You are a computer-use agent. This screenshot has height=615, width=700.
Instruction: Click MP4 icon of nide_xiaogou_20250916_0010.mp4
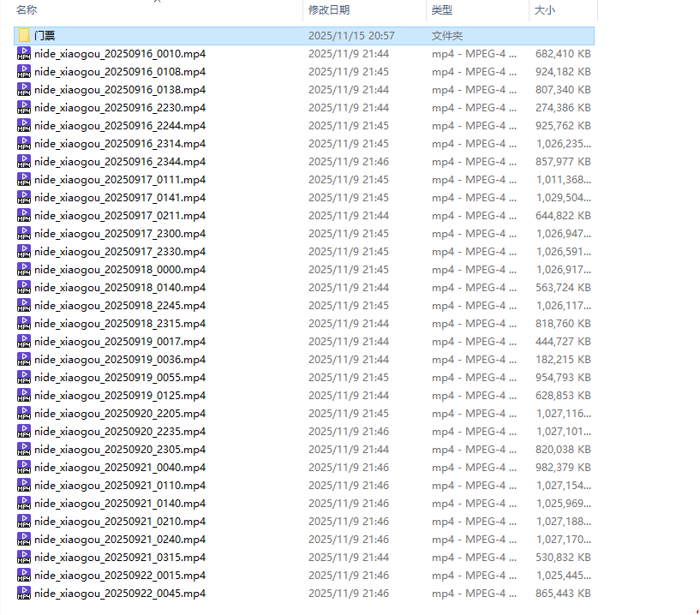coord(23,54)
